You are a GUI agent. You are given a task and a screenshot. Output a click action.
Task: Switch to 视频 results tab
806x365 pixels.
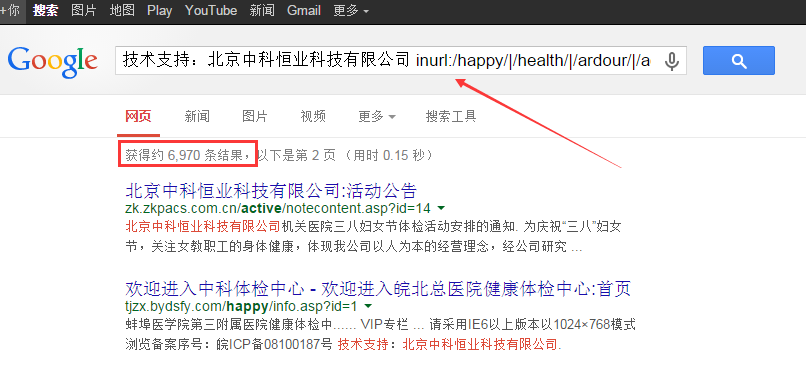313,116
